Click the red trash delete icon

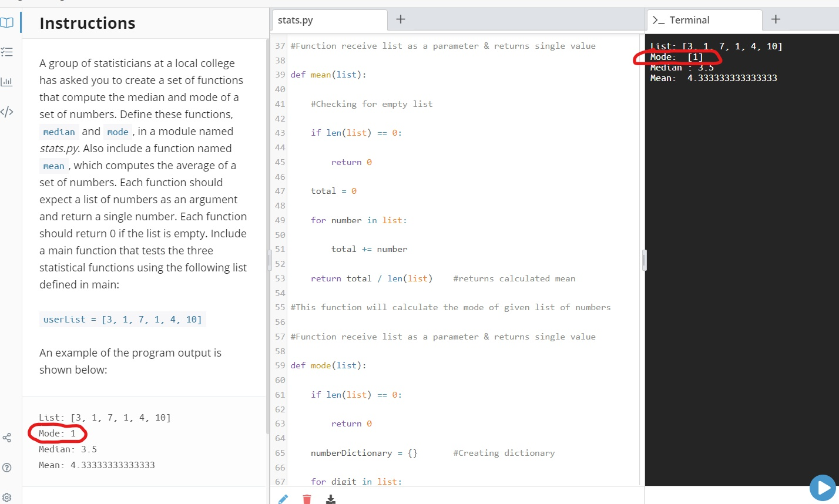pyautogui.click(x=307, y=499)
